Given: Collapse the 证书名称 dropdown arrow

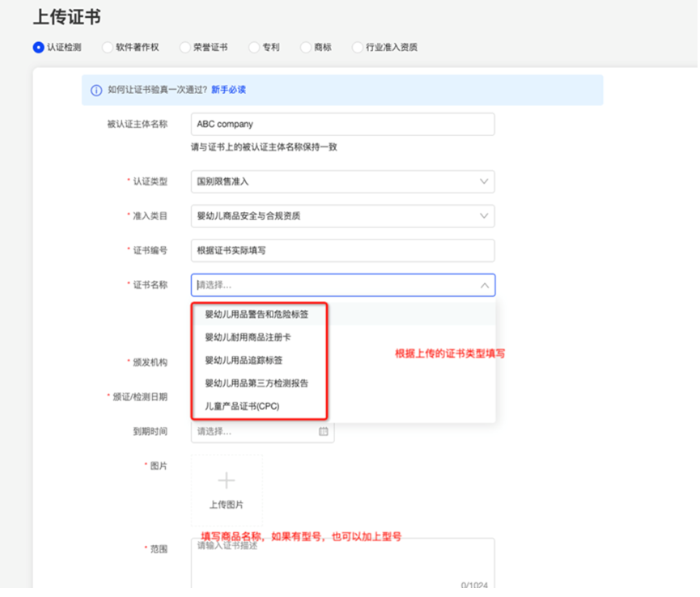Looking at the screenshot, I should (x=484, y=286).
